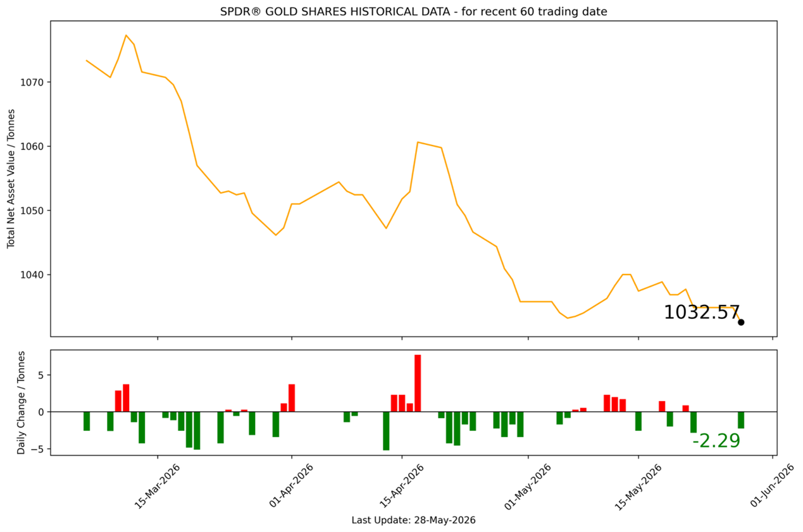Click the latest value annotation 1032.57
Viewport: 803px width, 532px height.
(x=701, y=312)
